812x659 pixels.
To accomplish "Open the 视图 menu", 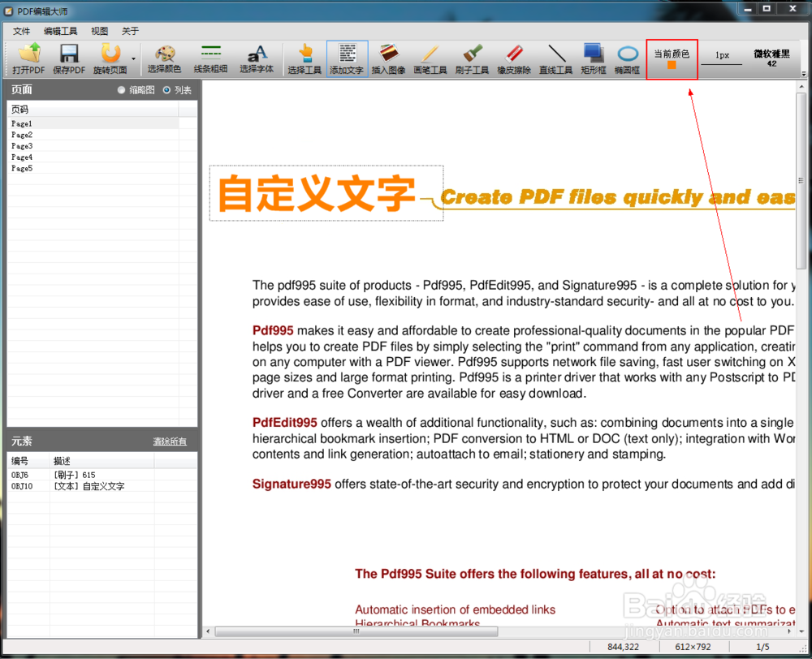I will [x=99, y=31].
